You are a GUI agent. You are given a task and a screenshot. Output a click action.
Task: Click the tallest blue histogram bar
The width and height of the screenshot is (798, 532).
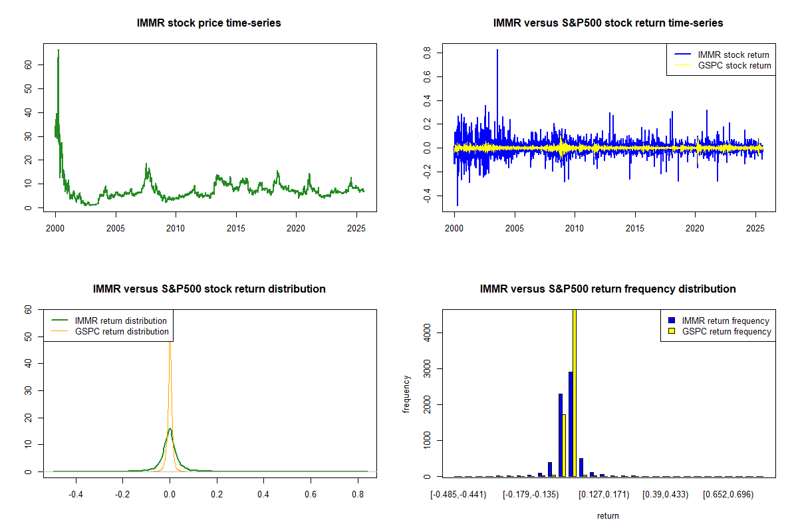tap(571, 426)
